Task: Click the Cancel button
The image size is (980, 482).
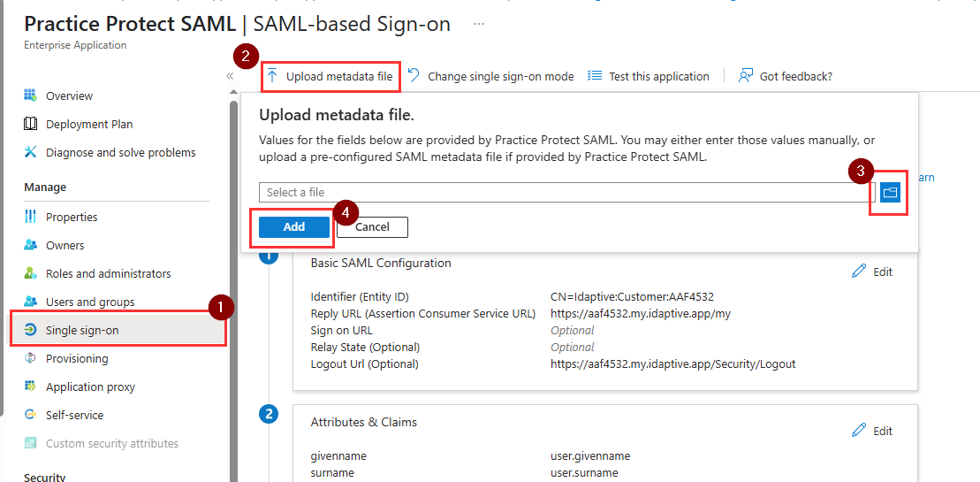Action: [x=373, y=227]
